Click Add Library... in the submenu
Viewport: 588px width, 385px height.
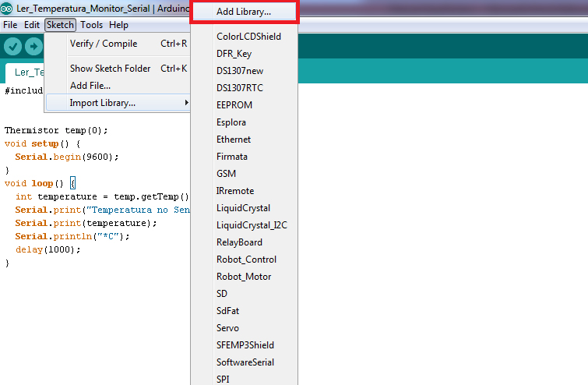pyautogui.click(x=244, y=12)
